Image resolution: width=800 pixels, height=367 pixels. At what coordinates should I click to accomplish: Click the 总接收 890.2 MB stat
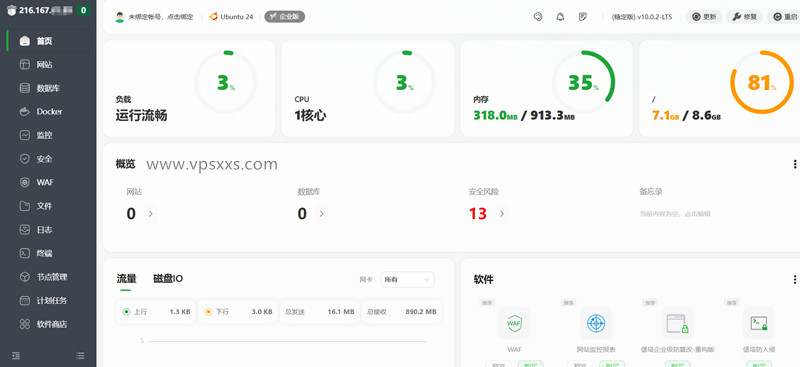(402, 311)
